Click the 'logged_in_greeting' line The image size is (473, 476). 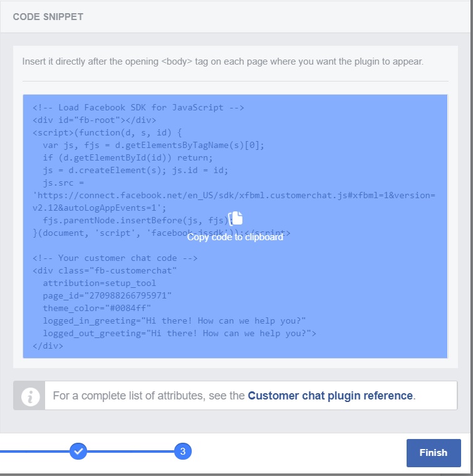[174, 321]
